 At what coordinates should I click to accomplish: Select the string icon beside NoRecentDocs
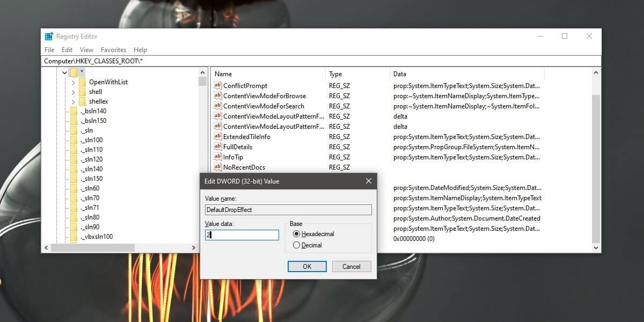(218, 167)
